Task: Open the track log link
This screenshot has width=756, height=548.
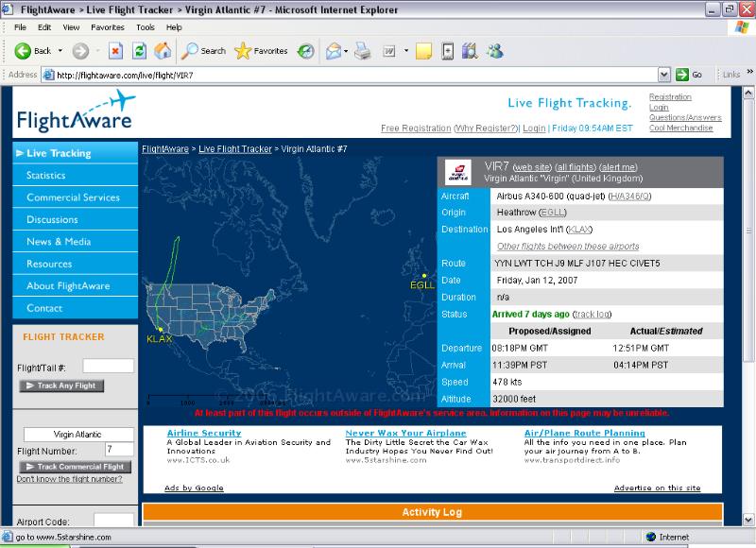Action: [593, 314]
